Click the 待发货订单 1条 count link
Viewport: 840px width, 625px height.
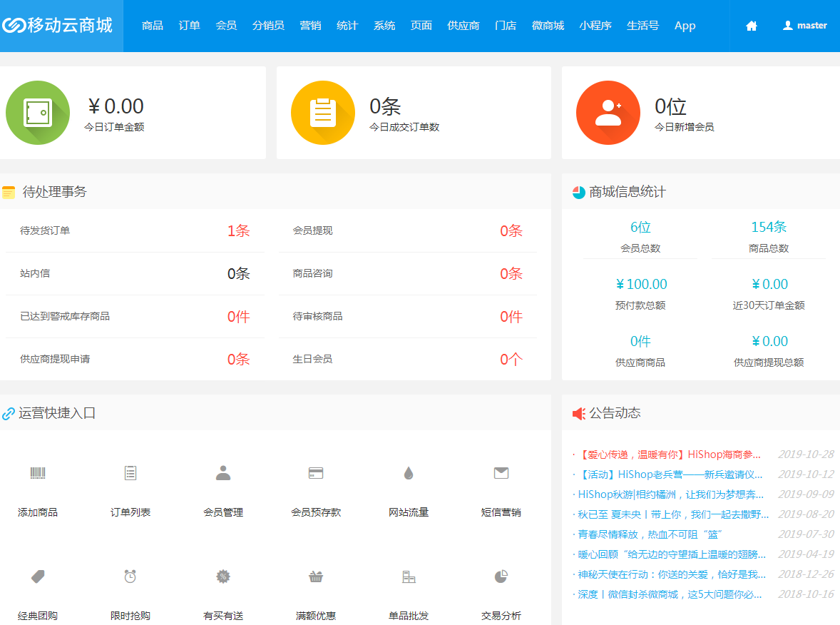238,231
